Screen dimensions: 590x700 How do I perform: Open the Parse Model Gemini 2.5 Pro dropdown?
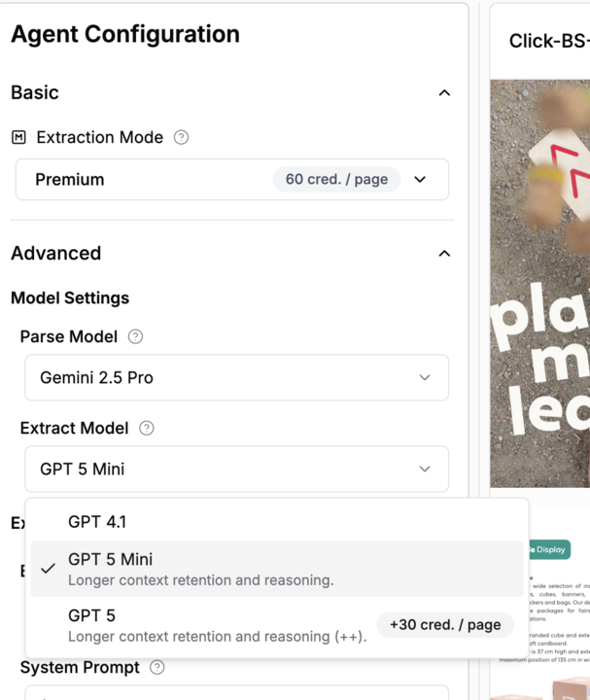pyautogui.click(x=236, y=377)
